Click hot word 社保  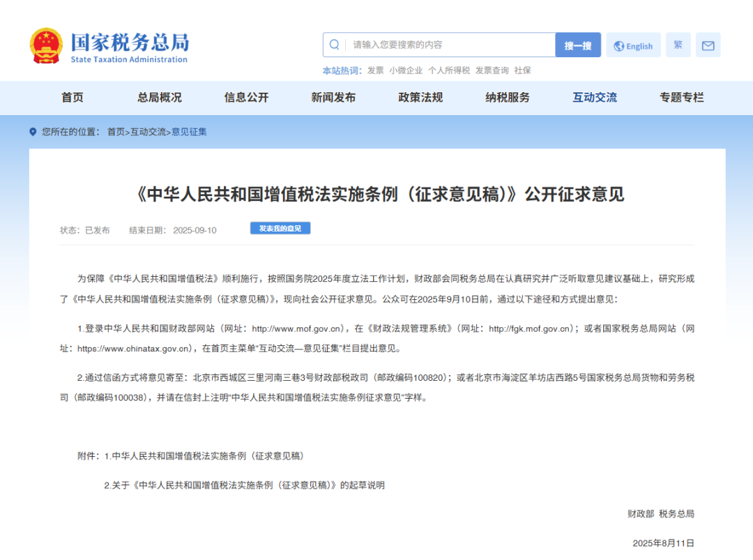click(522, 70)
